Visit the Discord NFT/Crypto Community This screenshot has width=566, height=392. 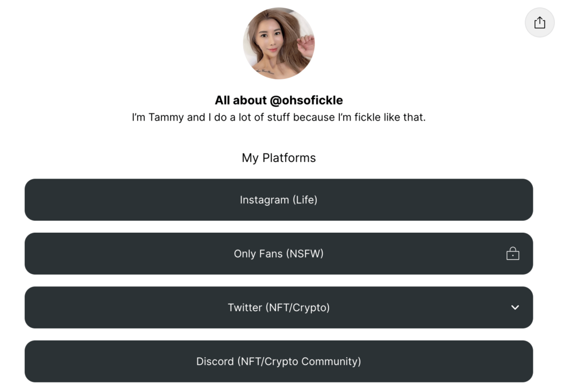(x=279, y=361)
